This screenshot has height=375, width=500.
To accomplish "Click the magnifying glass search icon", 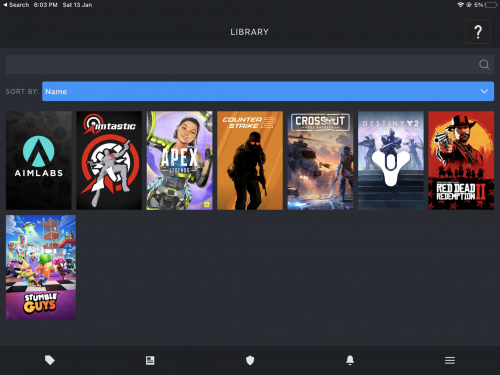I will click(x=484, y=64).
